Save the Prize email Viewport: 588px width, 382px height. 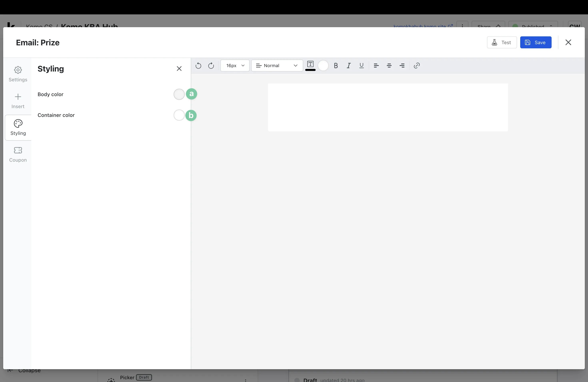click(x=536, y=42)
